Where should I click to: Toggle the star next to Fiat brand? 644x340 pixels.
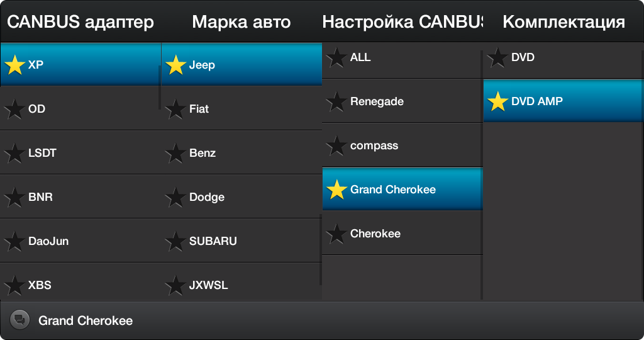pos(175,109)
